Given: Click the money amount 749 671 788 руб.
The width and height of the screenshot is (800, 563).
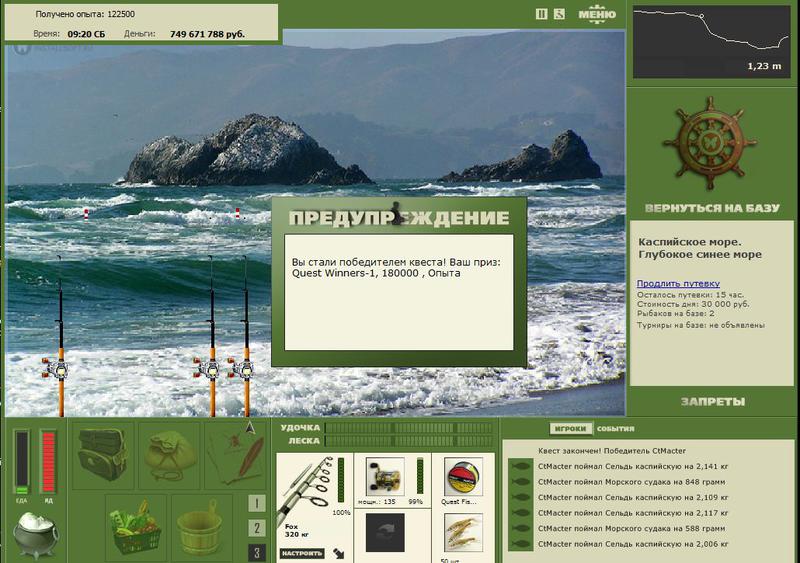Looking at the screenshot, I should click(207, 34).
